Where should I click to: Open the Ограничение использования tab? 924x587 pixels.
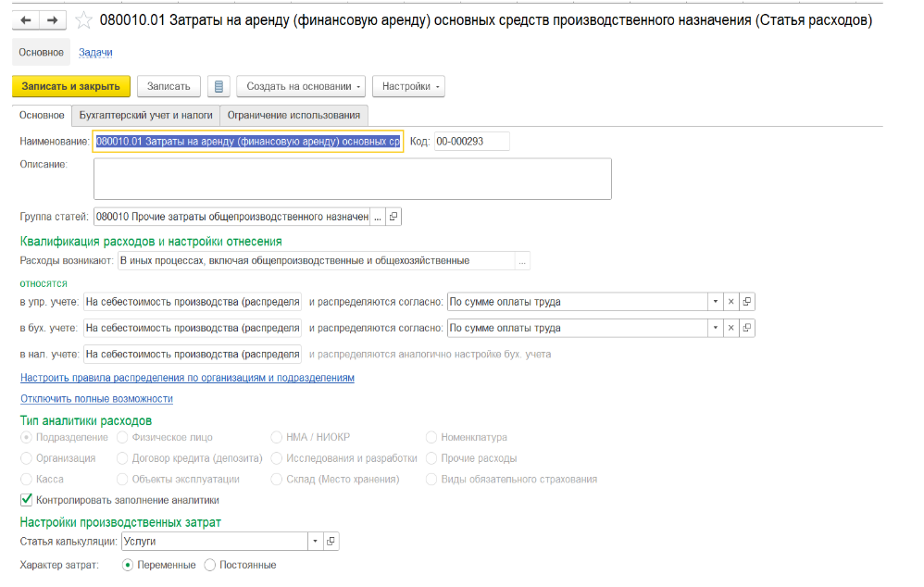pos(293,115)
